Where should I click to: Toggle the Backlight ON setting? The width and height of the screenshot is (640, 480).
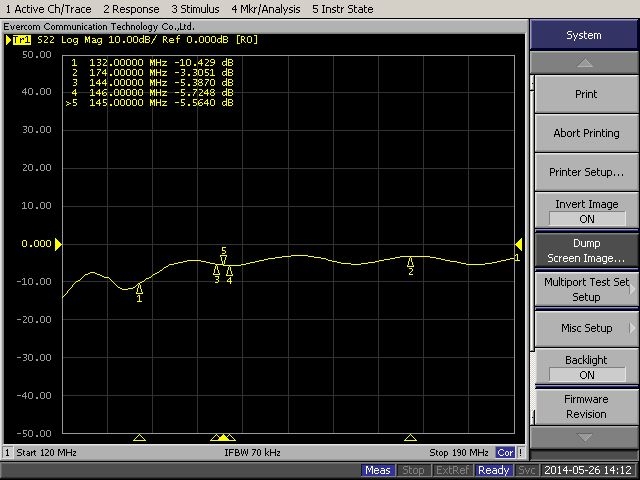pos(586,367)
